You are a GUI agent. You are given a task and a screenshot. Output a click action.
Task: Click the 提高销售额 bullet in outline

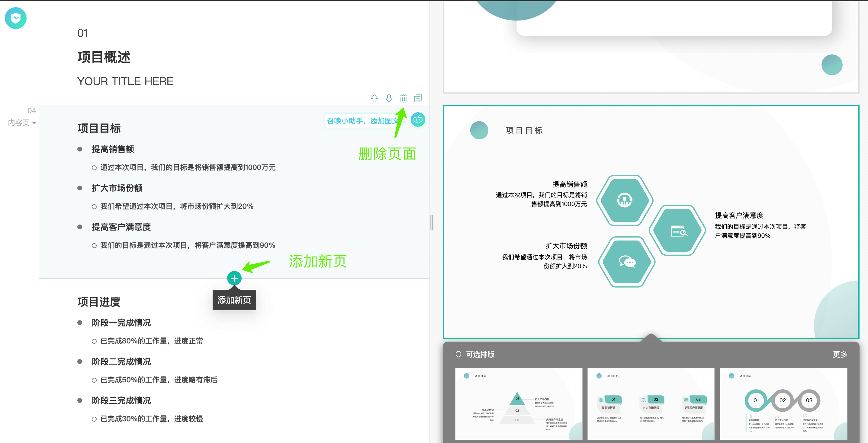pos(113,149)
